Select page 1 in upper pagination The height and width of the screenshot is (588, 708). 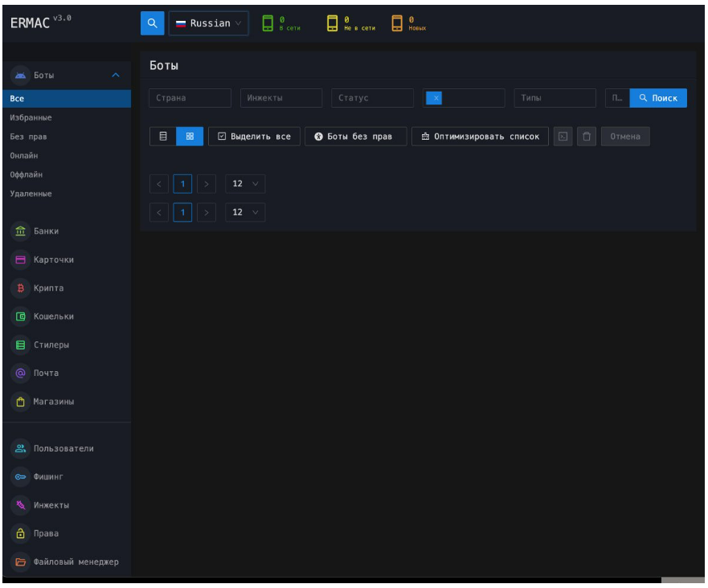click(x=182, y=184)
